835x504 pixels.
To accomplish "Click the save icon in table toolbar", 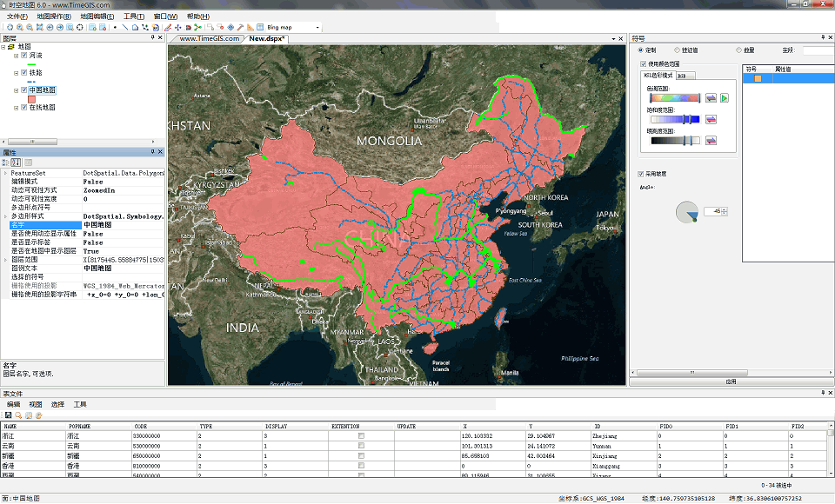I will point(8,415).
